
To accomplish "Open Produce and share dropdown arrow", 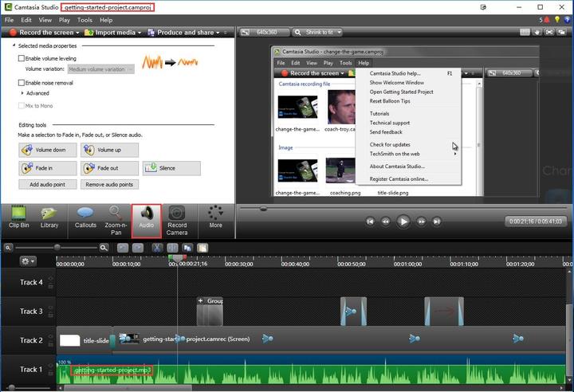I will [218, 33].
